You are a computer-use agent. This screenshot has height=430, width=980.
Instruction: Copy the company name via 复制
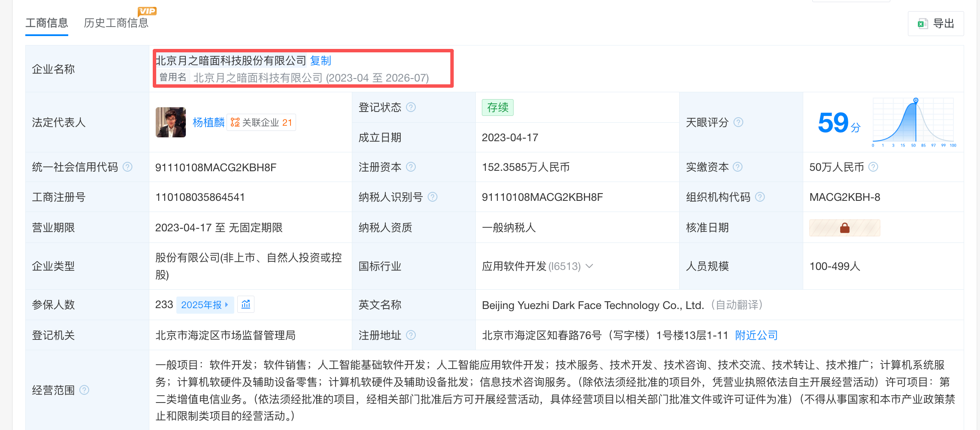321,61
